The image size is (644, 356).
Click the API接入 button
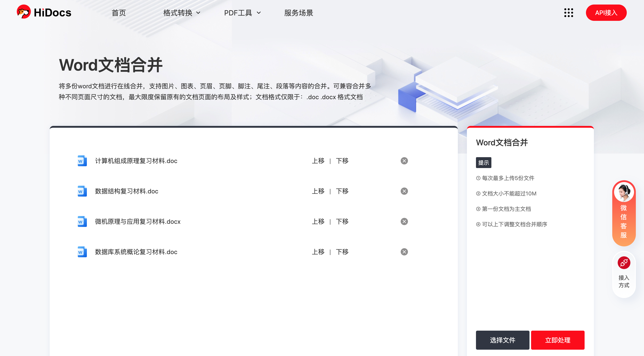[x=606, y=13]
